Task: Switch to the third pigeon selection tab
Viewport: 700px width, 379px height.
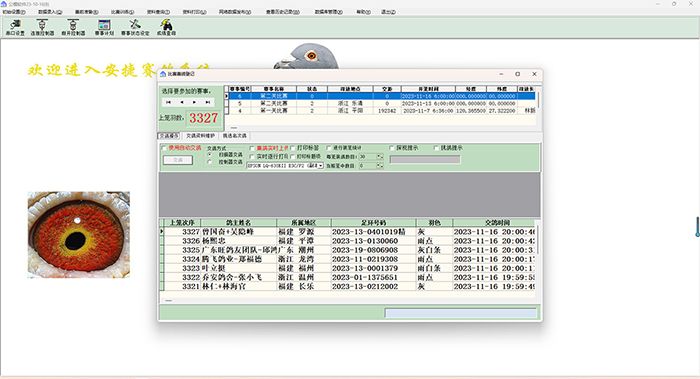Action: coord(235,136)
